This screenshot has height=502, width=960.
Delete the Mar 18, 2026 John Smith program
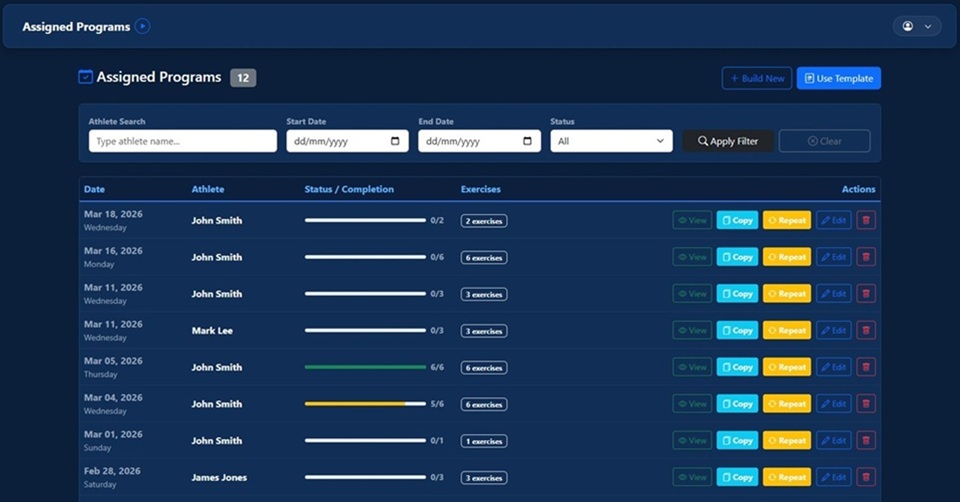pos(866,220)
